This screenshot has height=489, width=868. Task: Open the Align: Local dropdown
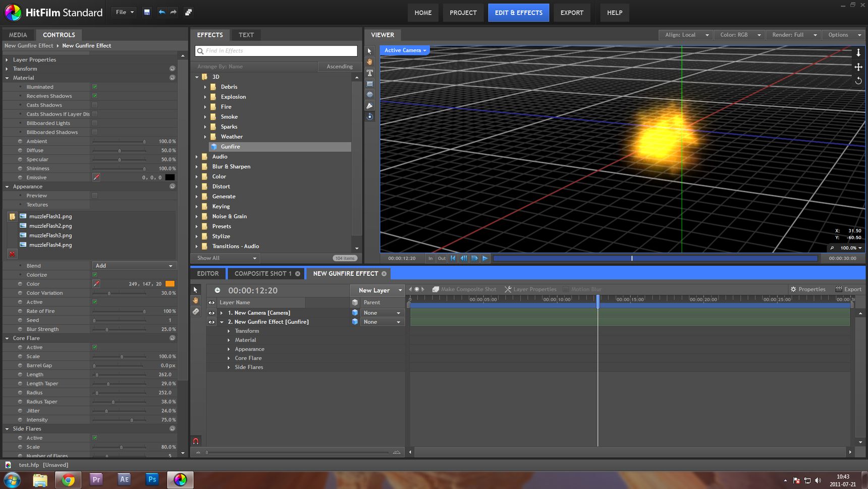click(x=686, y=35)
